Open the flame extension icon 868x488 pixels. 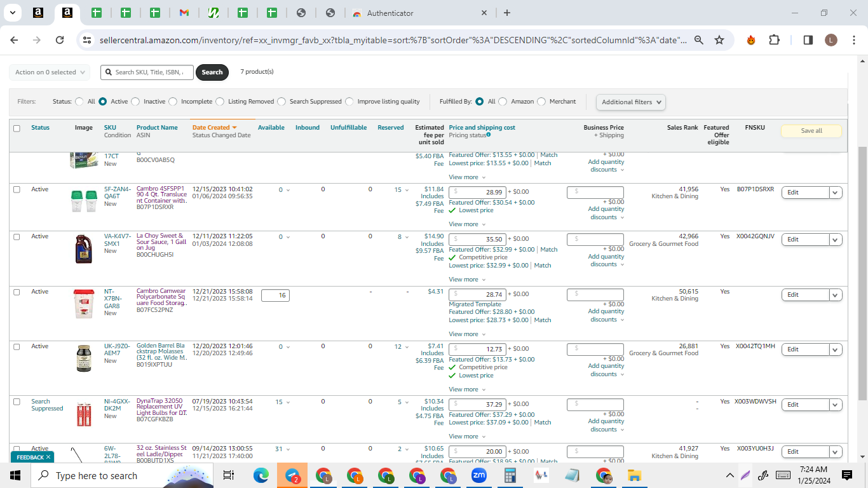[751, 40]
